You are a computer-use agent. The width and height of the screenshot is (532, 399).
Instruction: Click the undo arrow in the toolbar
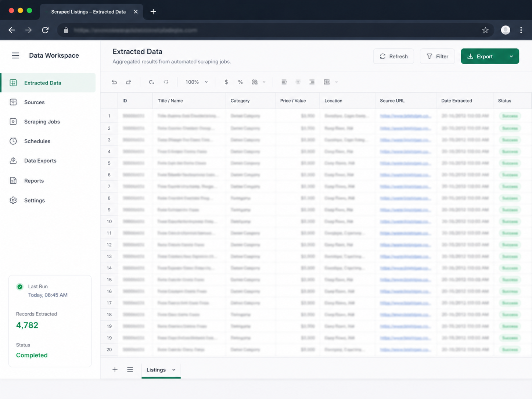[114, 82]
